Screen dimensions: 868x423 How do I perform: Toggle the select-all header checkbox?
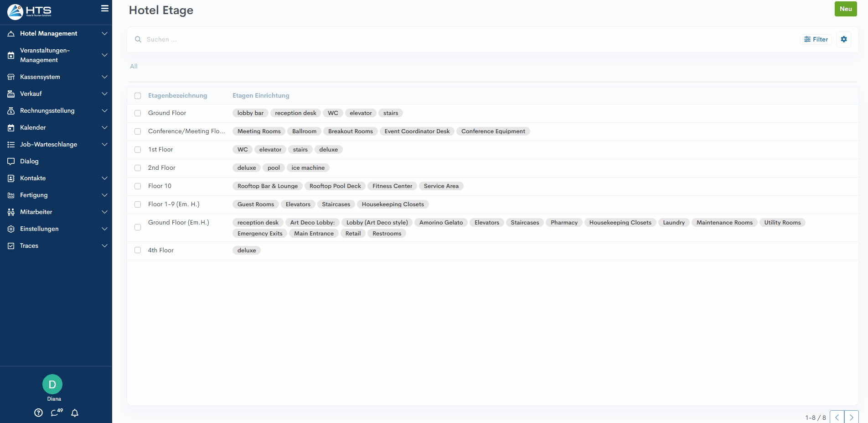tap(138, 96)
